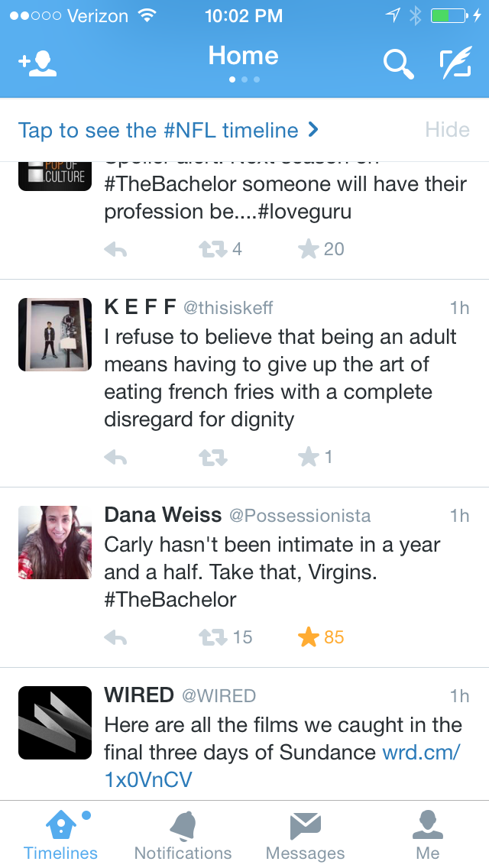Expand the #NFL timeline chevron
The image size is (489, 868).
point(313,130)
